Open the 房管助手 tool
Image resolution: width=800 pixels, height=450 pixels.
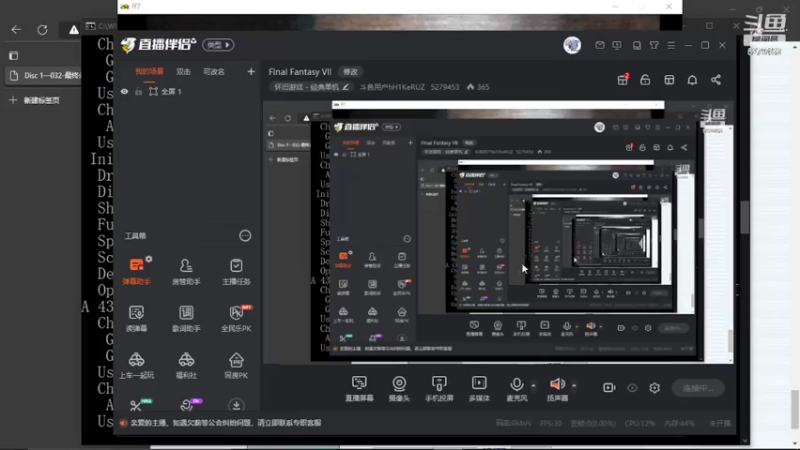(x=186, y=271)
